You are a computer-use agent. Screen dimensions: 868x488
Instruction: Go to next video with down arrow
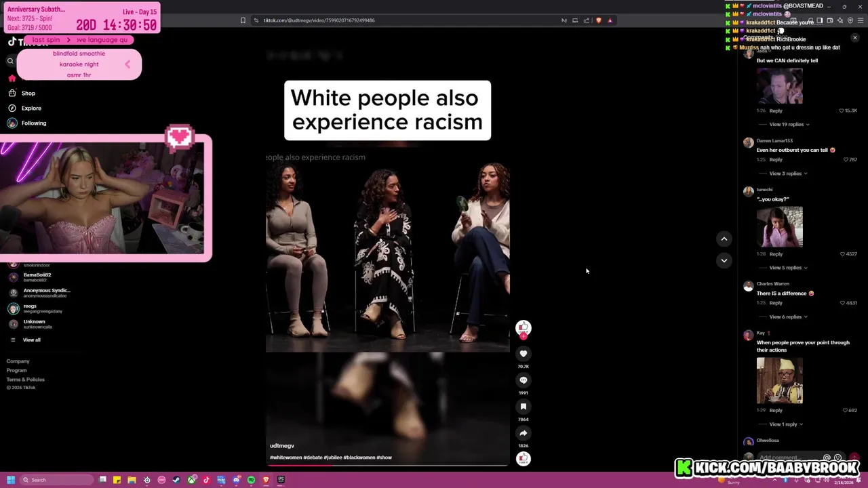click(x=724, y=260)
